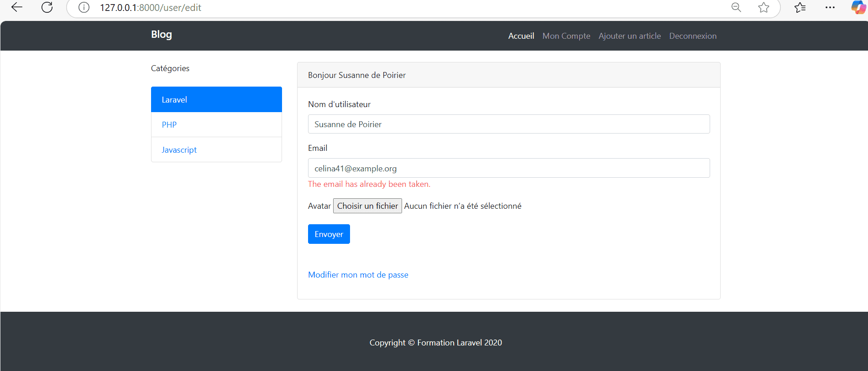Open the Blog brand link

162,35
